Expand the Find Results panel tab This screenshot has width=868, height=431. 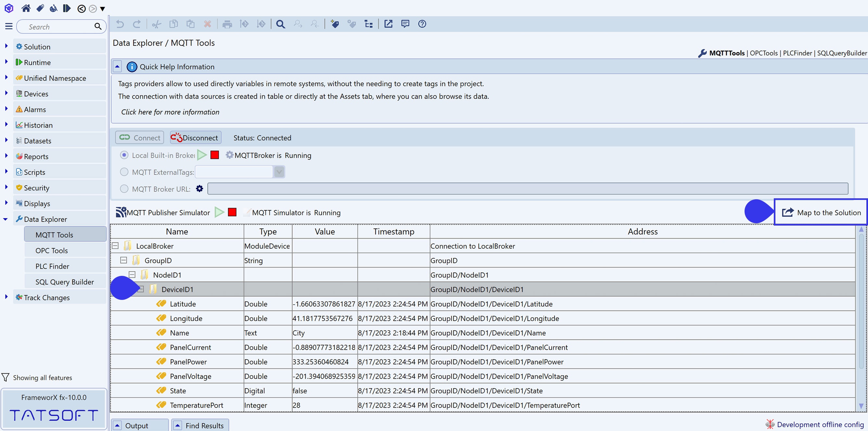tap(200, 425)
